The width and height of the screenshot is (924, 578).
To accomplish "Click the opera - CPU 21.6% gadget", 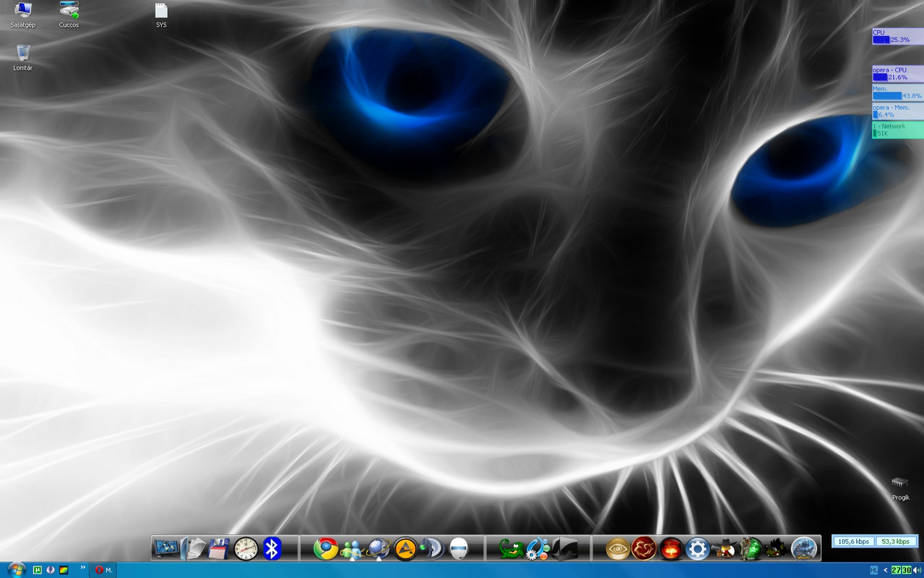I will point(898,74).
